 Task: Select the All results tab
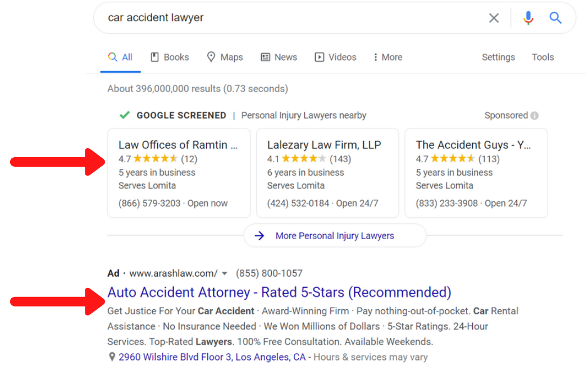tap(120, 57)
